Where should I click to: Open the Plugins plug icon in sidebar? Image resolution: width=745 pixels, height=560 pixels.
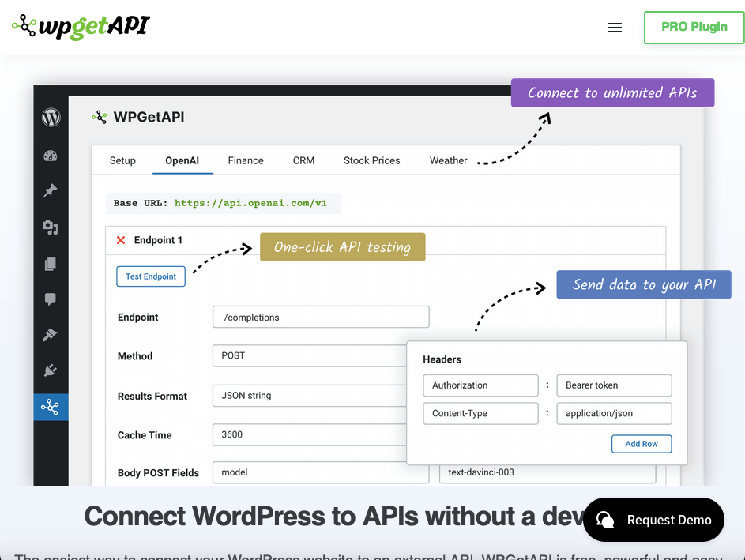click(51, 370)
